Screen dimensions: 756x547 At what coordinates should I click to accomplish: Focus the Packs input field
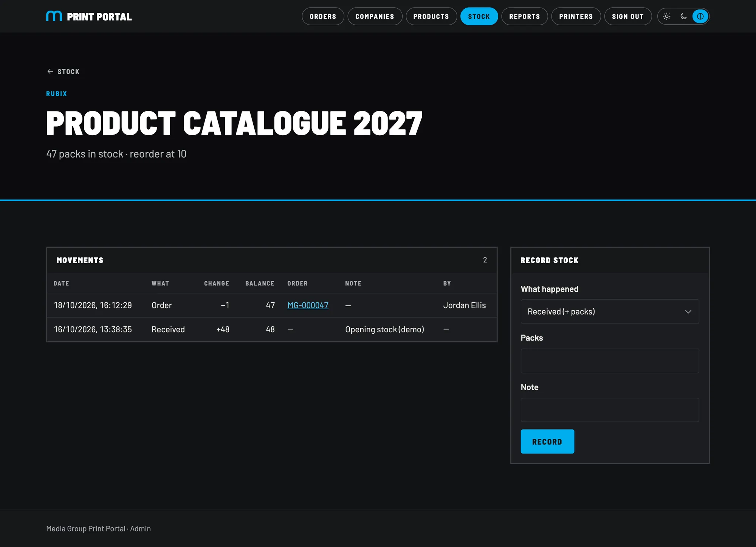coord(610,361)
